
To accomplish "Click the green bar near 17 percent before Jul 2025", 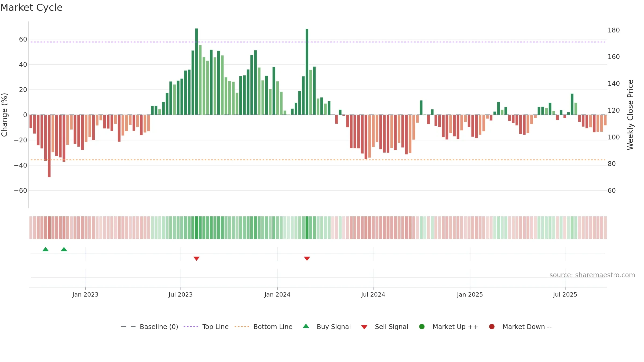I will point(572,104).
